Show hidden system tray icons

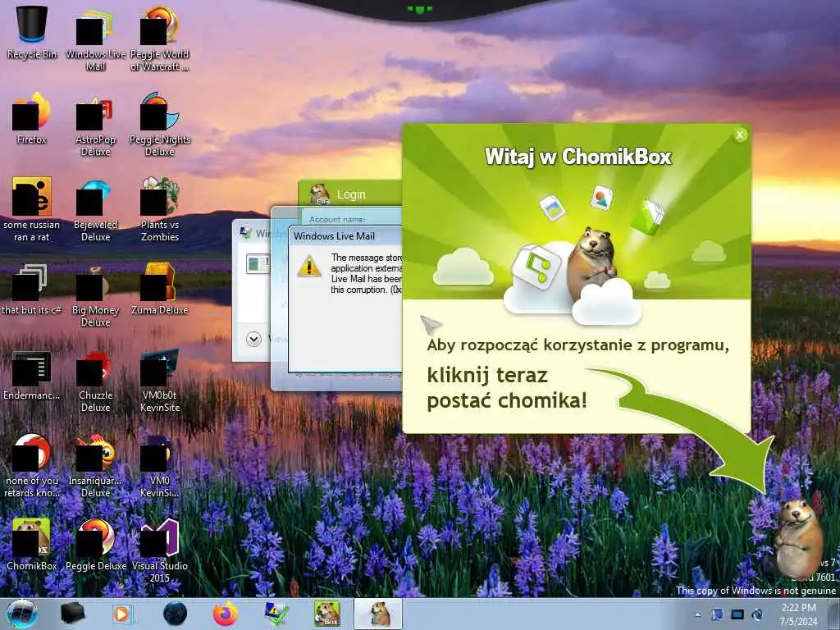pyautogui.click(x=697, y=614)
